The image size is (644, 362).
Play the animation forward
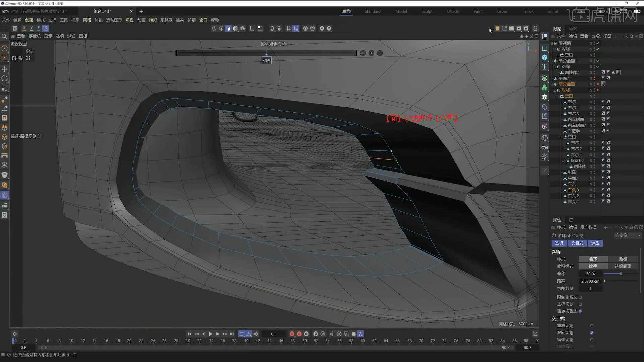211,334
